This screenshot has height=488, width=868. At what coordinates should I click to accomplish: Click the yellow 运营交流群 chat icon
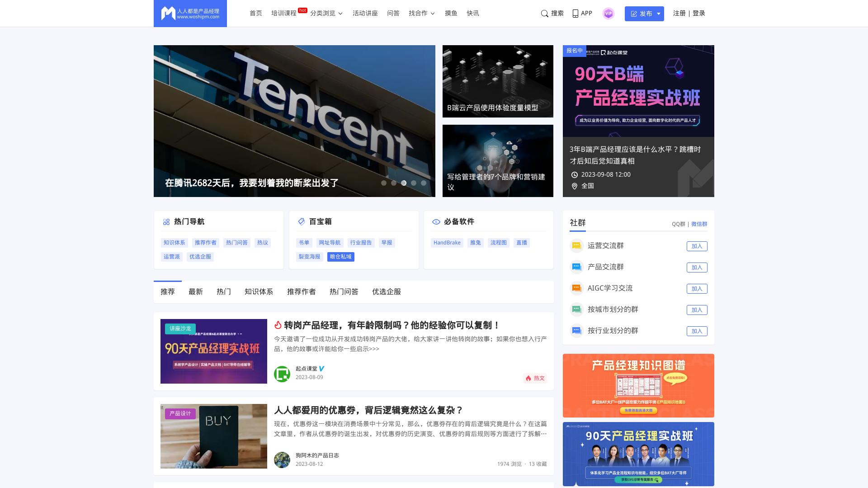(576, 246)
